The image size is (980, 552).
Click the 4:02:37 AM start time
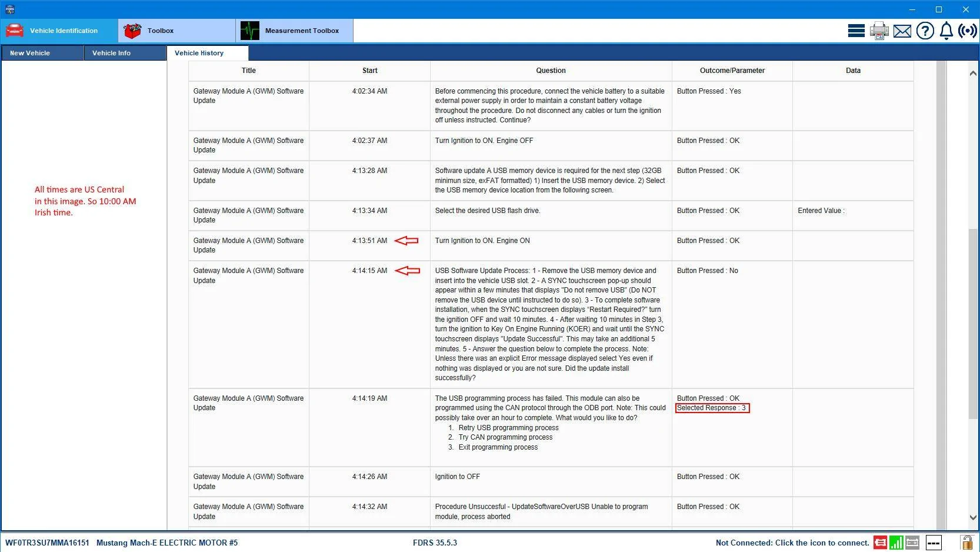click(370, 141)
